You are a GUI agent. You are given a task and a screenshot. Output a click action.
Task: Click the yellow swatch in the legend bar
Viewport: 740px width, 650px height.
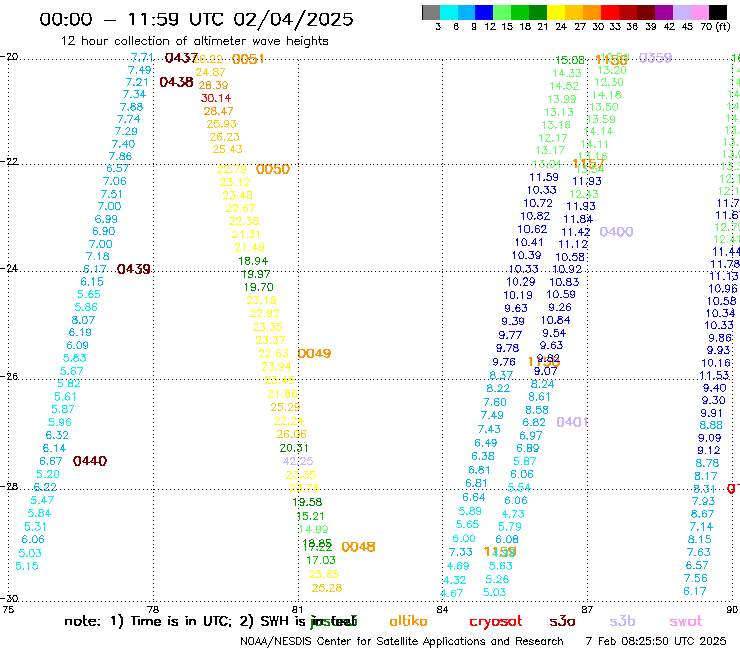click(556, 12)
